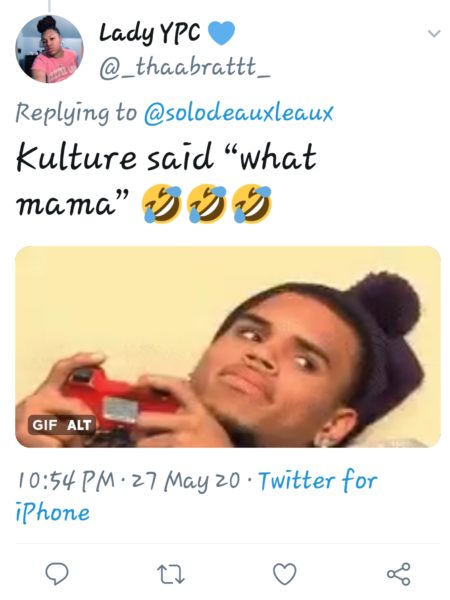Viewport: 450px width, 600px height.
Task: Open Lady YPC's profile picture
Action: tap(49, 49)
